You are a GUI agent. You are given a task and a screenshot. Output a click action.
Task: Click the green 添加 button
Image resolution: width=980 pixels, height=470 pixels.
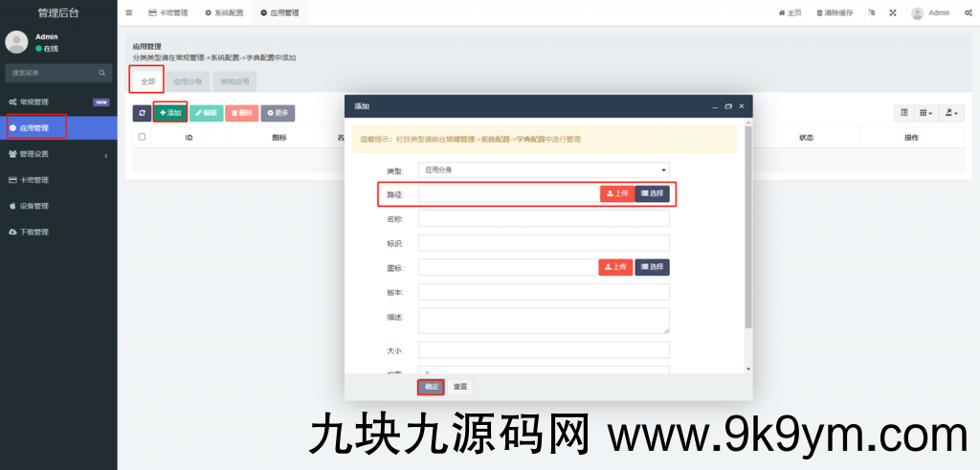(170, 113)
